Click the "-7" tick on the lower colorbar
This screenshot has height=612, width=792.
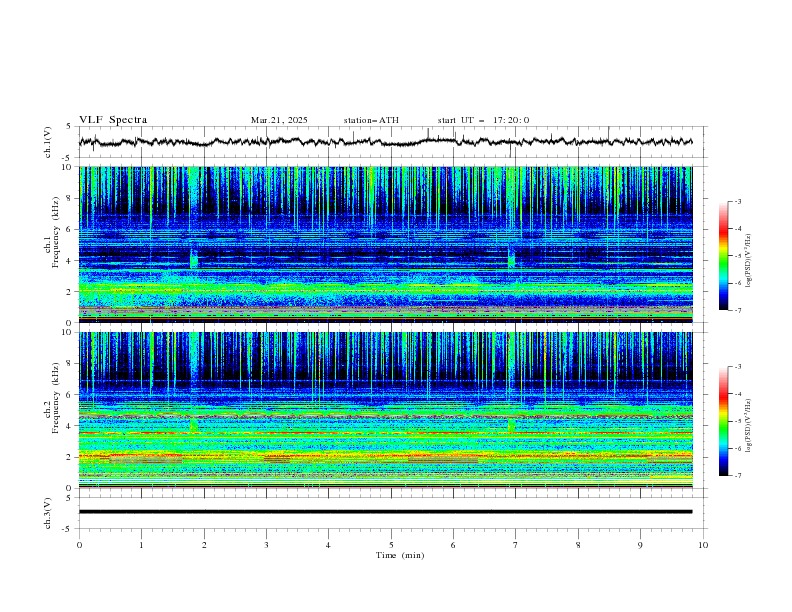(x=737, y=476)
